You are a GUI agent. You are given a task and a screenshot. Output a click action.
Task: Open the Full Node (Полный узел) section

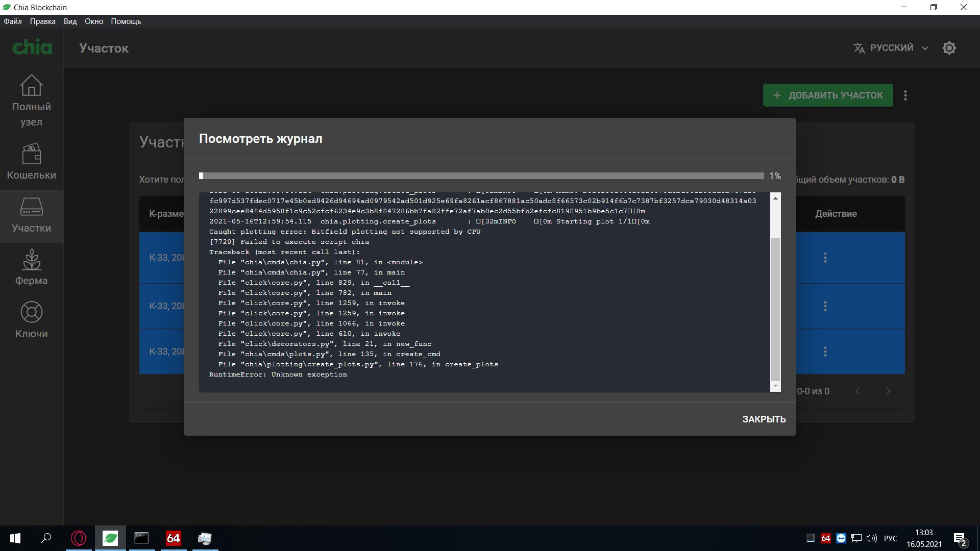(x=31, y=101)
